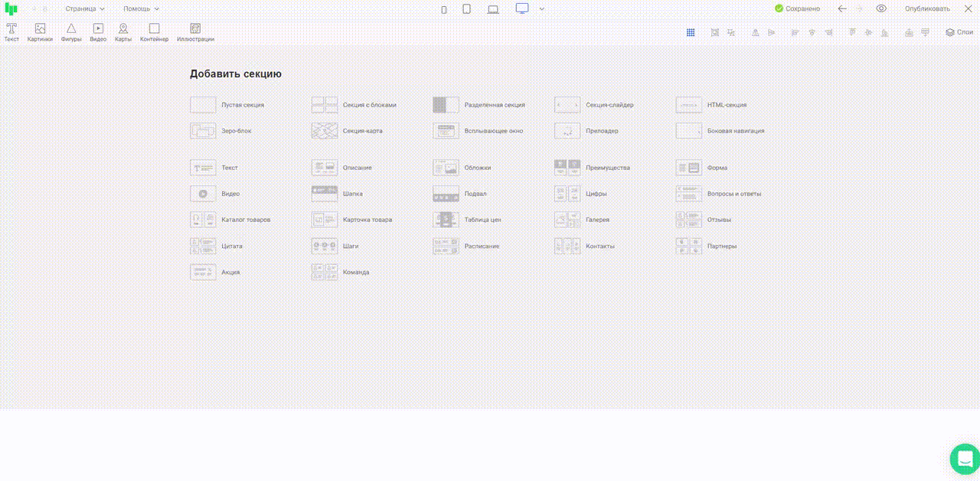Add a Пустая секция section

pyautogui.click(x=227, y=105)
